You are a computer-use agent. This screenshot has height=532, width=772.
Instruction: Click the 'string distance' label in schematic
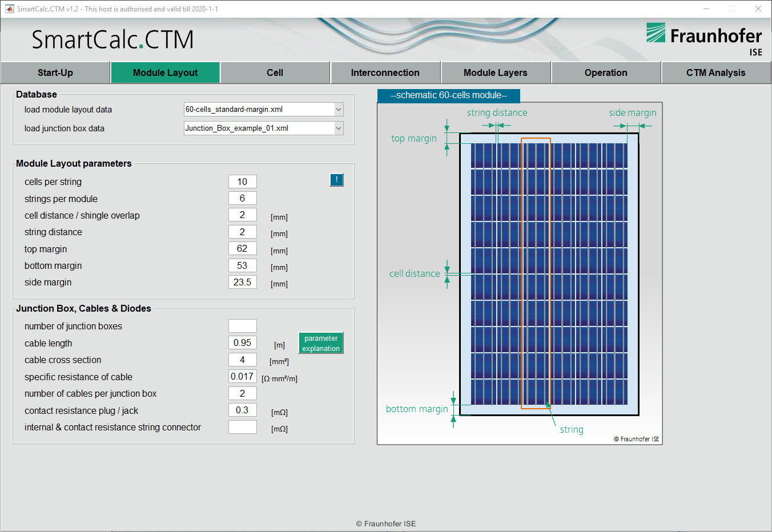click(497, 112)
